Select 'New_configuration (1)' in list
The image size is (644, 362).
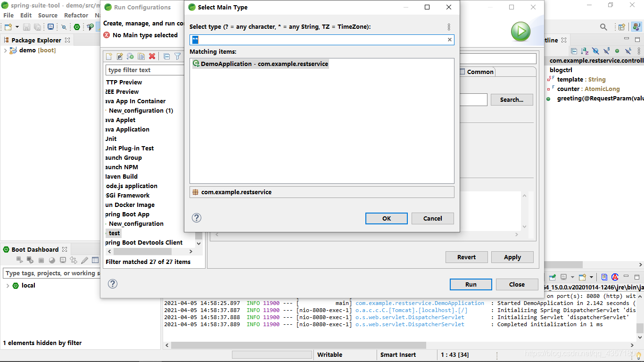pos(140,110)
